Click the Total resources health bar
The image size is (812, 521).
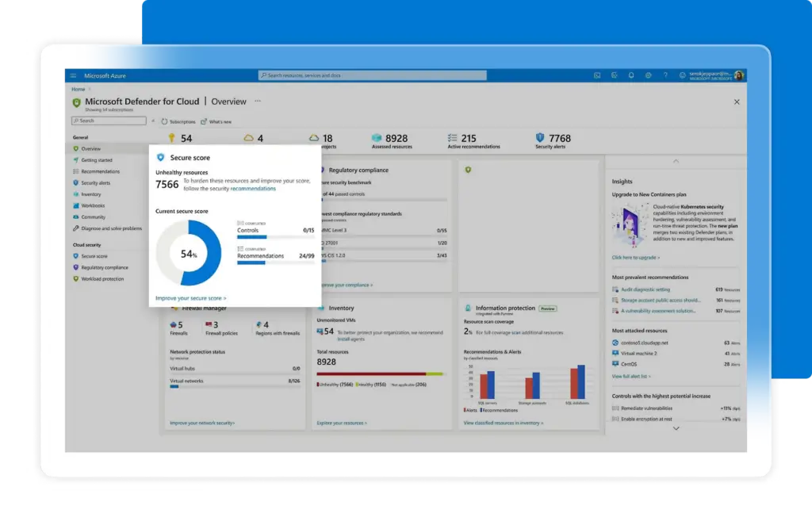pos(381,374)
